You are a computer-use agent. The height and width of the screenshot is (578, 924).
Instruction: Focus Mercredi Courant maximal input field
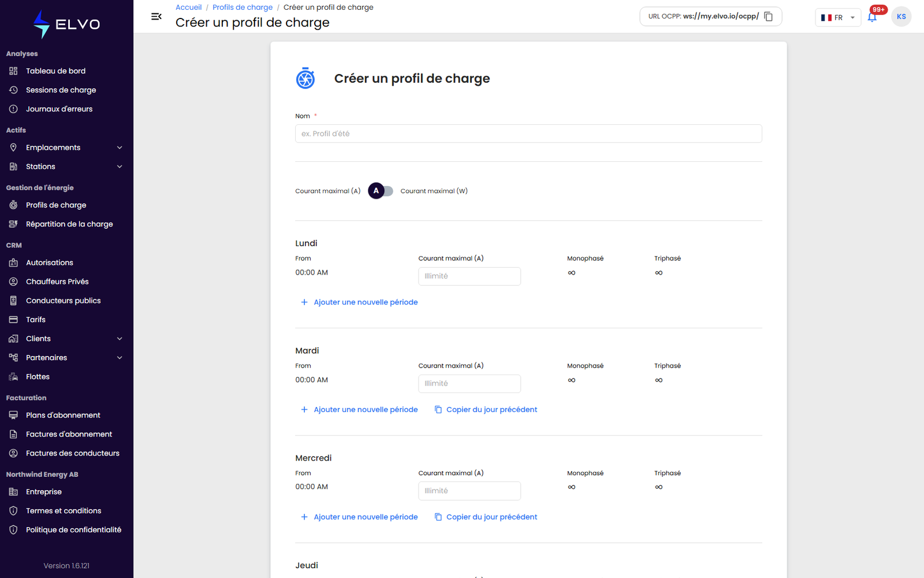[470, 491]
